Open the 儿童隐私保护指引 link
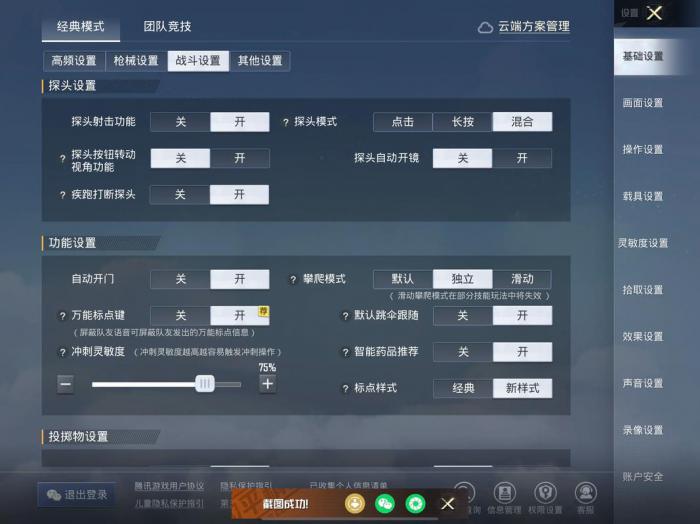This screenshot has width=700, height=524. 169,503
